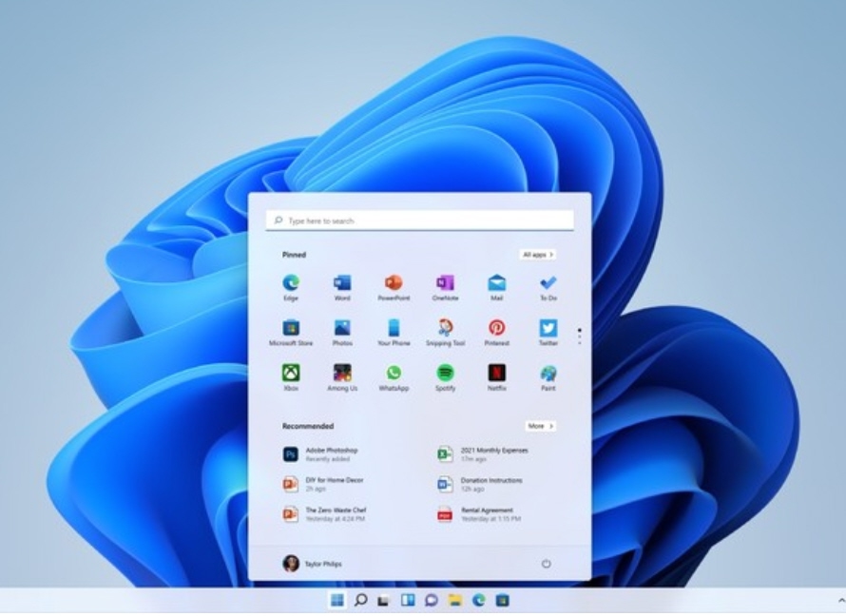Launch WhatsApp from pinned apps
This screenshot has width=846, height=616.
click(394, 377)
